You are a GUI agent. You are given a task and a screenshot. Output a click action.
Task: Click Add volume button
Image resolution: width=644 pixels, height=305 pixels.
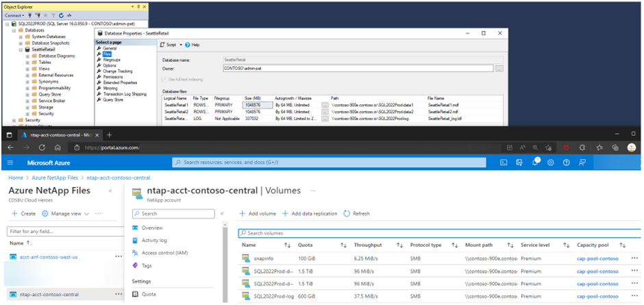[258, 214]
